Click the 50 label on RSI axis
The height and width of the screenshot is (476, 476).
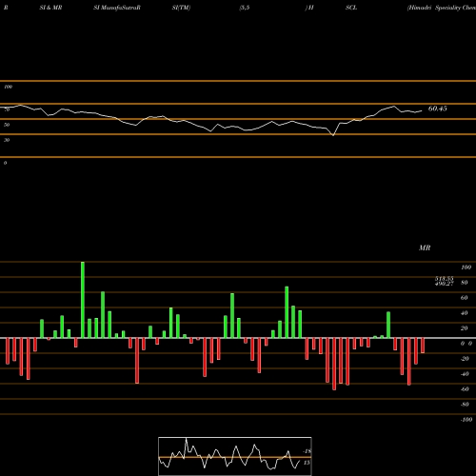[7, 125]
